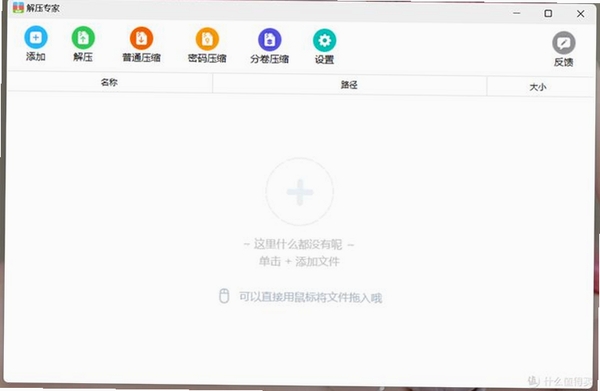Sort by the 名称 column header
The width and height of the screenshot is (600, 391).
pyautogui.click(x=109, y=82)
